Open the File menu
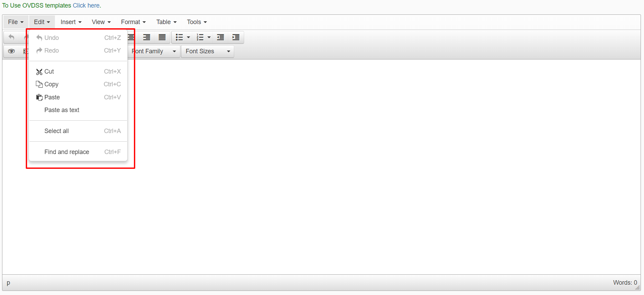 pos(16,22)
